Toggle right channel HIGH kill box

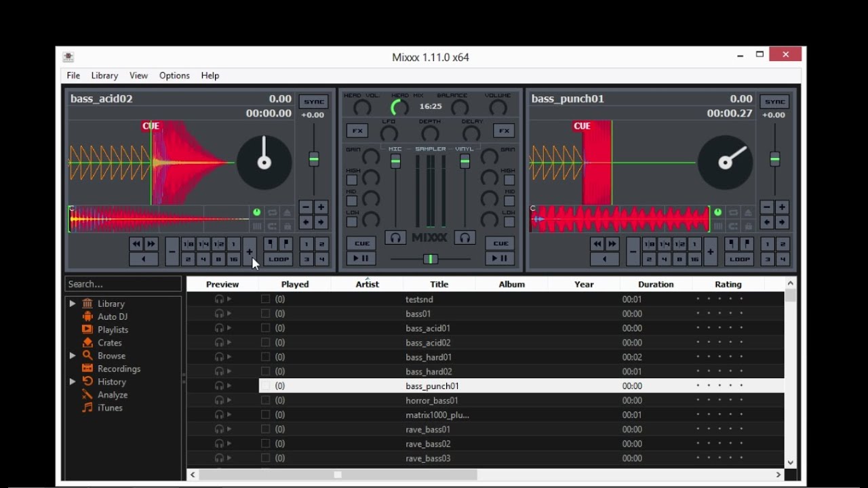click(x=509, y=180)
